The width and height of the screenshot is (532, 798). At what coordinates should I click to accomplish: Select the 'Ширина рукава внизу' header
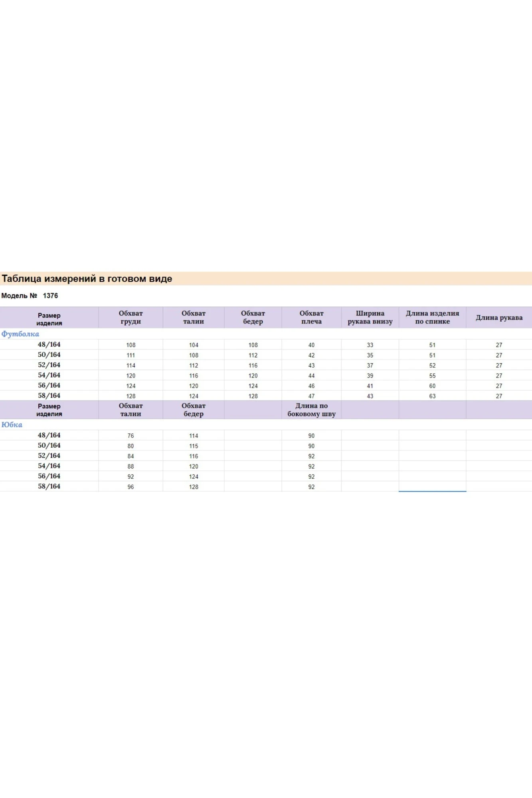370,317
